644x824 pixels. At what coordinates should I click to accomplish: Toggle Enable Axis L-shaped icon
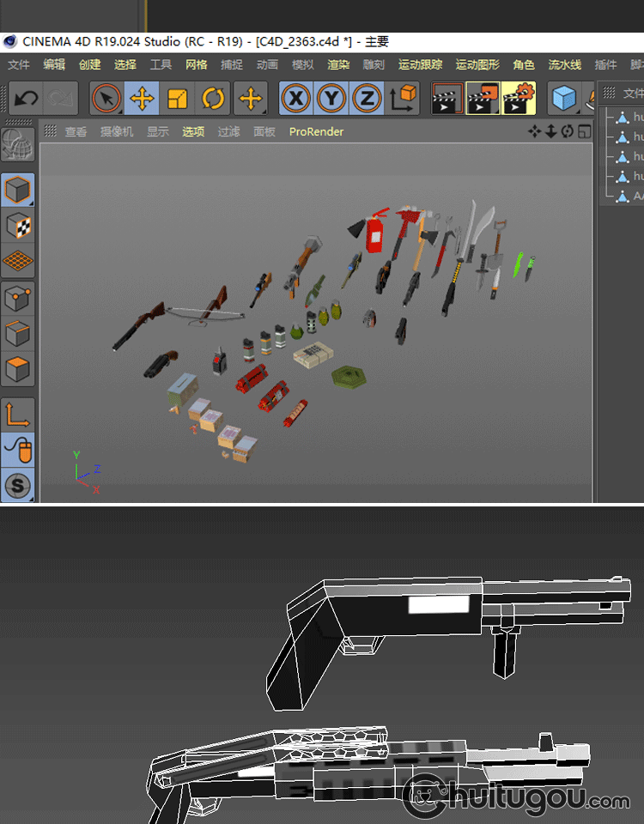tap(18, 415)
